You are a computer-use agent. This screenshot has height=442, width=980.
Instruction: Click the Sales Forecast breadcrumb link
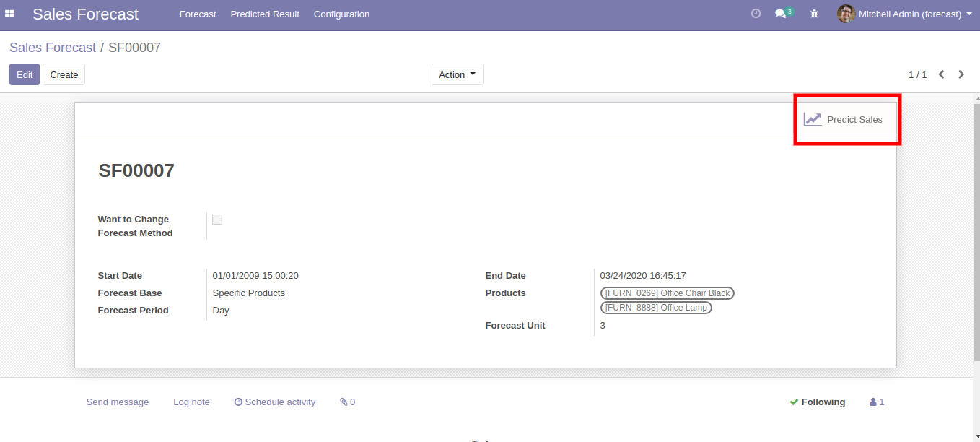[x=53, y=48]
